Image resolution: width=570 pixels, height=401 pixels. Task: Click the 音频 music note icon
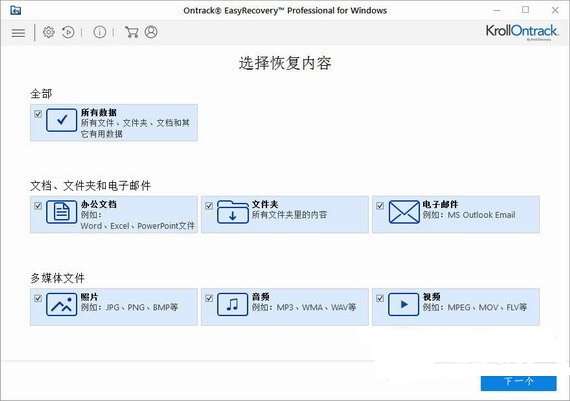pyautogui.click(x=233, y=304)
